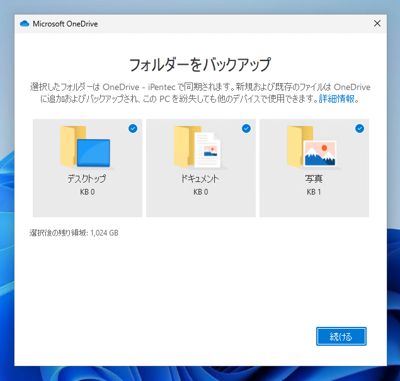Image resolution: width=400 pixels, height=381 pixels.
Task: Close the Microsoft OneDrive dialog
Action: point(377,23)
